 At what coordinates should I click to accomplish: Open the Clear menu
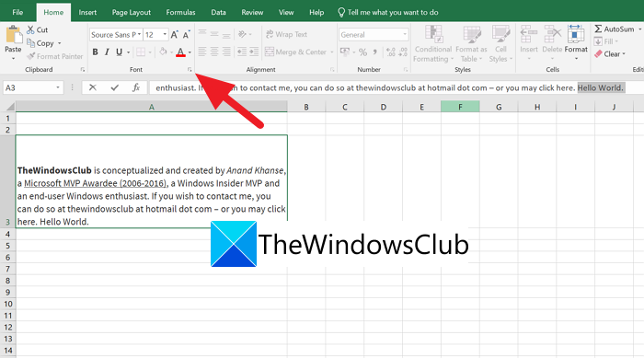610,54
